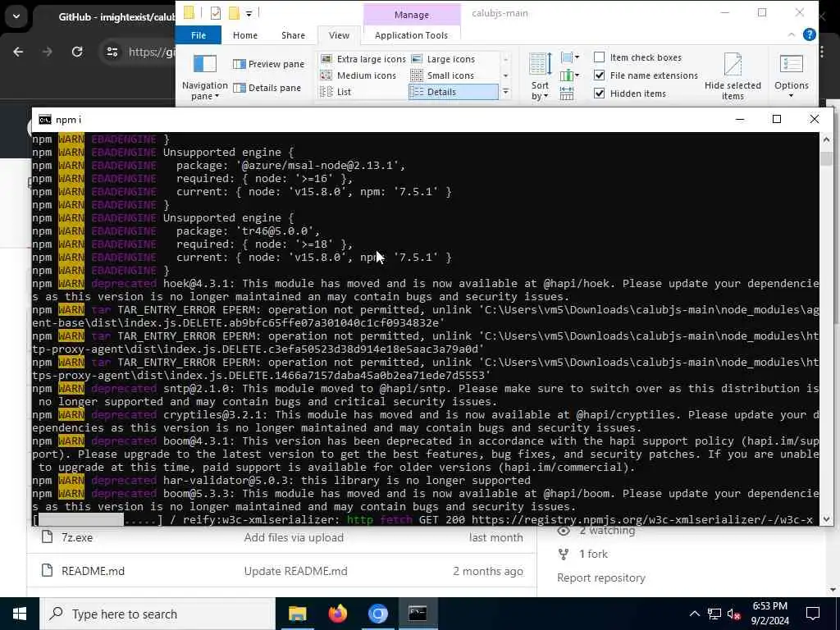Select Medium icons layout
This screenshot has width=840, height=630.
(358, 75)
